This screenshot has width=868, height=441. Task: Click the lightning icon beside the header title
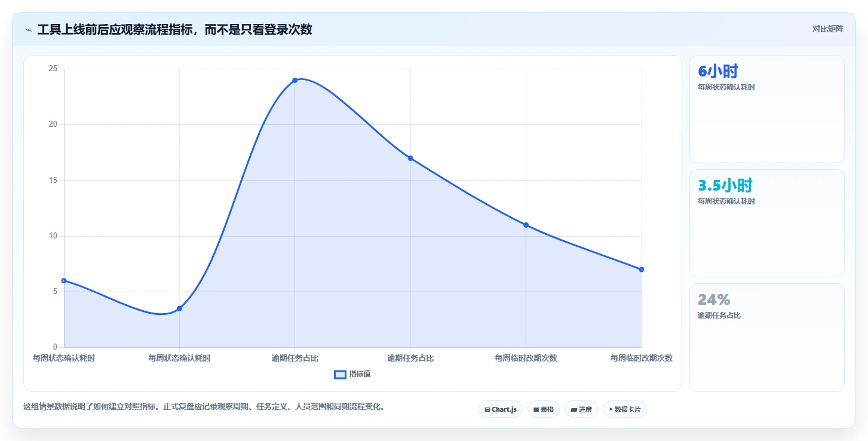click(28, 30)
